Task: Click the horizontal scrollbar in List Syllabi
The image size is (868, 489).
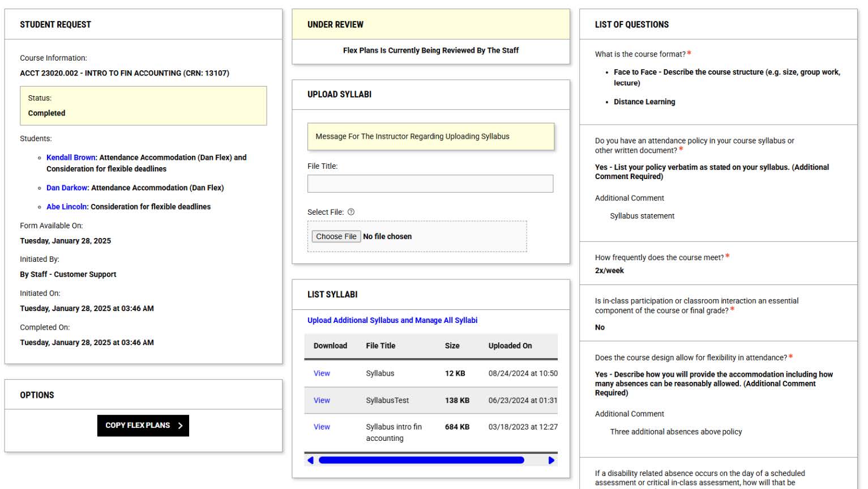Action: coord(422,460)
